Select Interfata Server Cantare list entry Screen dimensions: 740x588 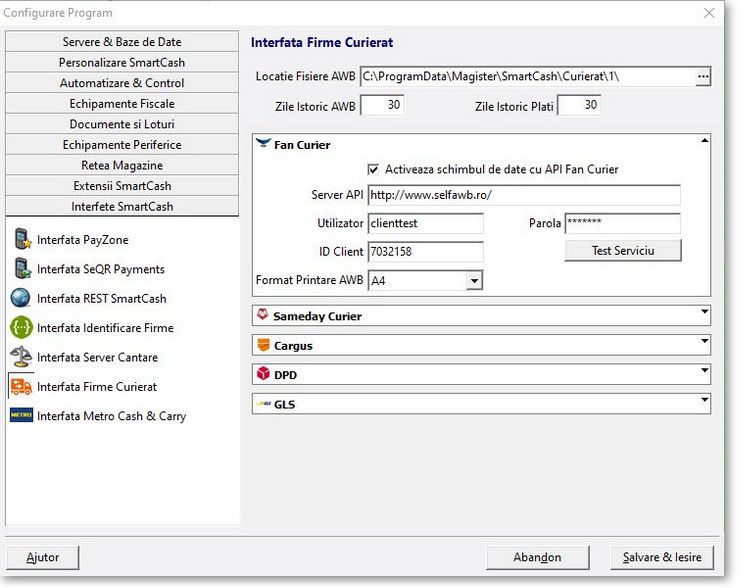[97, 357]
